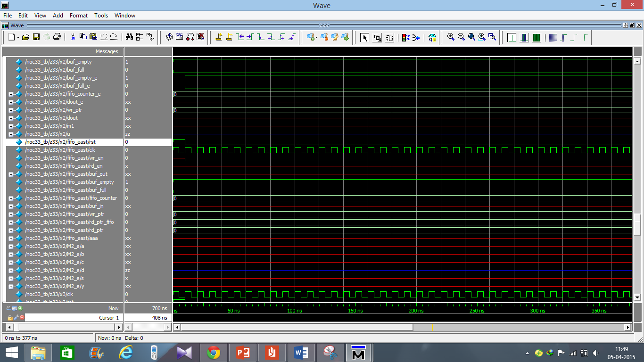Expand the M2_e/a signal
Image resolution: width=644 pixels, height=362 pixels.
(x=11, y=246)
